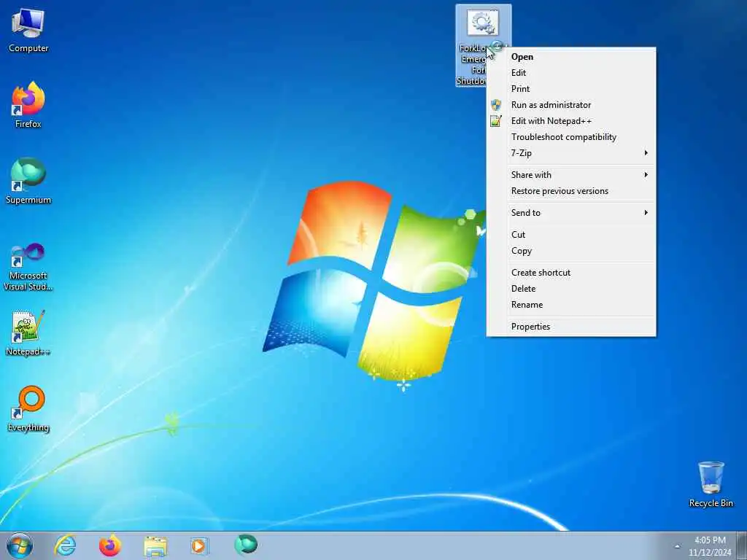The image size is (747, 560).
Task: Choose Copy in the context menu
Action: (x=571, y=251)
